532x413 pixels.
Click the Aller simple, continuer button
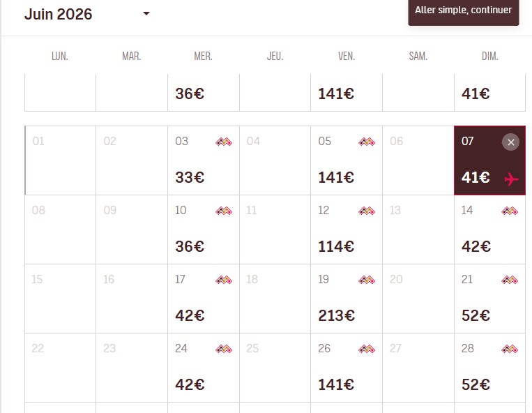coord(463,10)
